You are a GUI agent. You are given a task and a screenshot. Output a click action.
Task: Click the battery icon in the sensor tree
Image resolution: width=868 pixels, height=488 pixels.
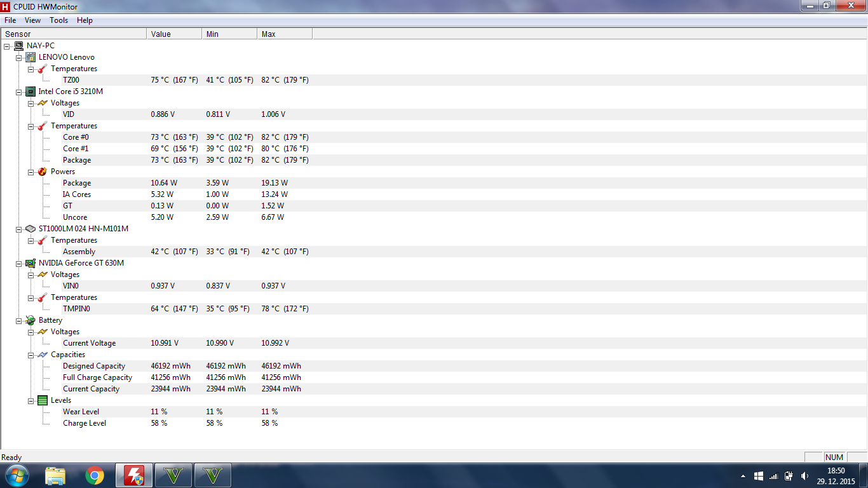(x=31, y=320)
